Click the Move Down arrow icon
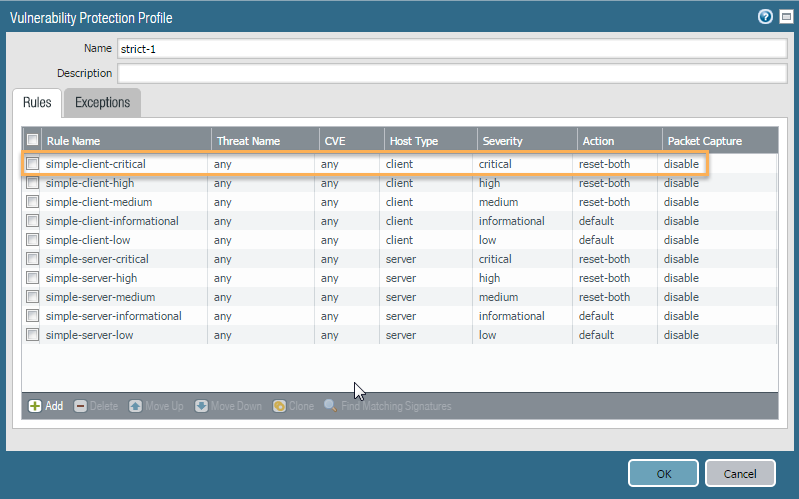Viewport: 799px width, 499px height. point(201,406)
